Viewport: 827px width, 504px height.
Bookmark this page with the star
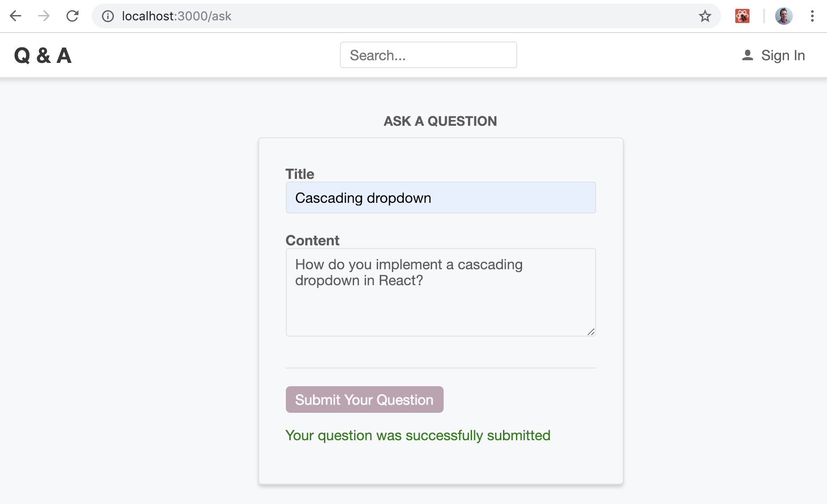coord(705,16)
